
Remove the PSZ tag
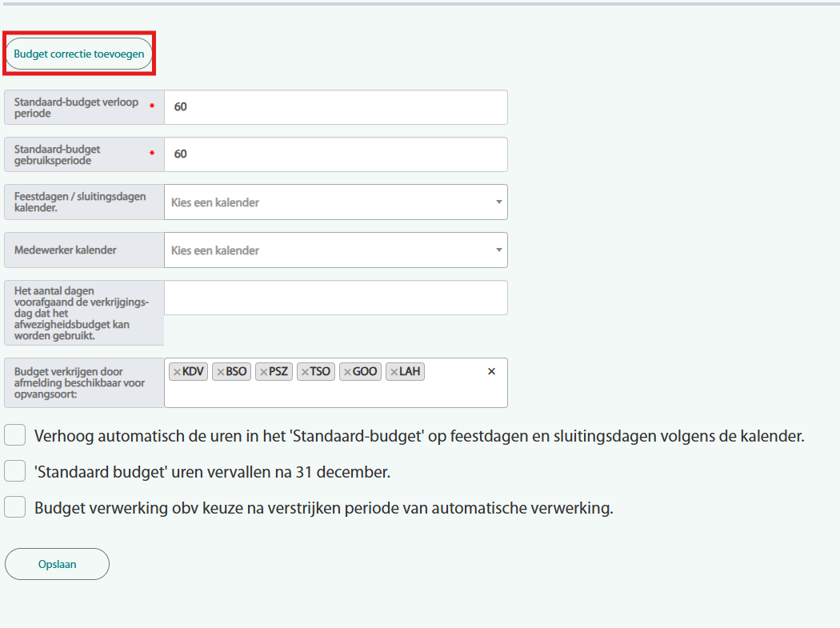pos(263,372)
